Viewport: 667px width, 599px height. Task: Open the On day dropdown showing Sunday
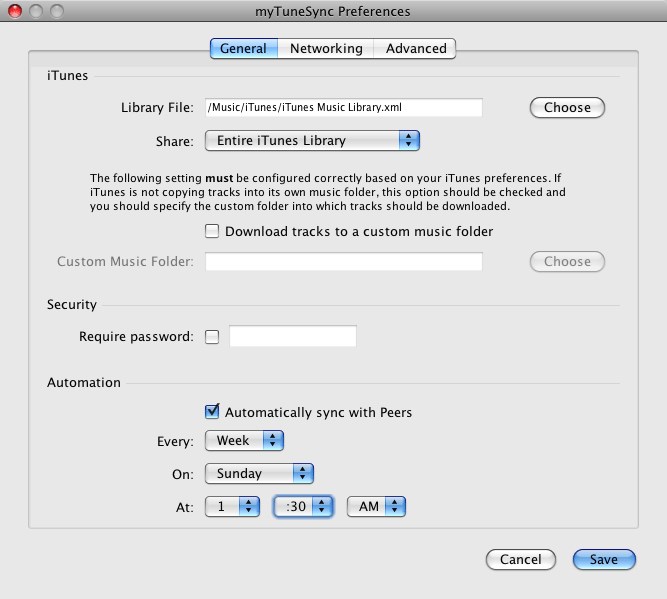[259, 473]
